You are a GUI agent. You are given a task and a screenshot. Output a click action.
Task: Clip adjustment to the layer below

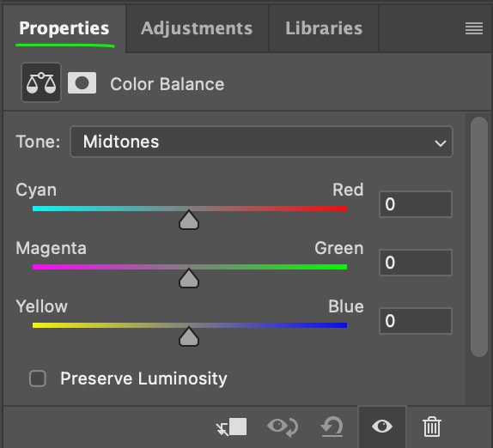pos(232,427)
